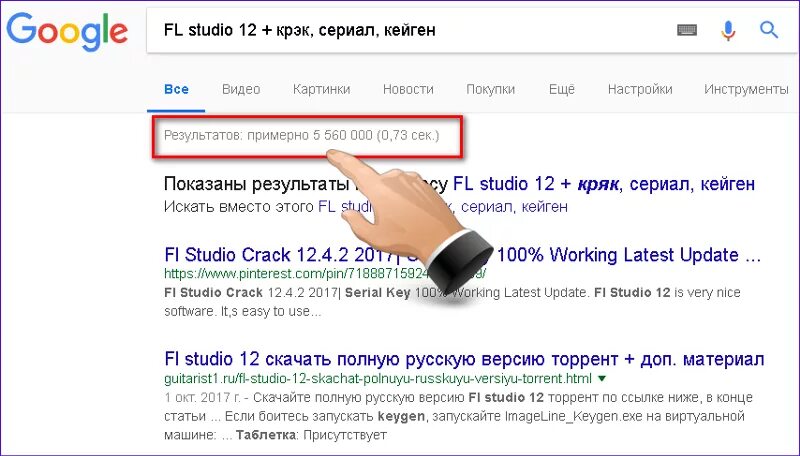800x456 pixels.
Task: Select the Все tab
Action: click(x=176, y=89)
